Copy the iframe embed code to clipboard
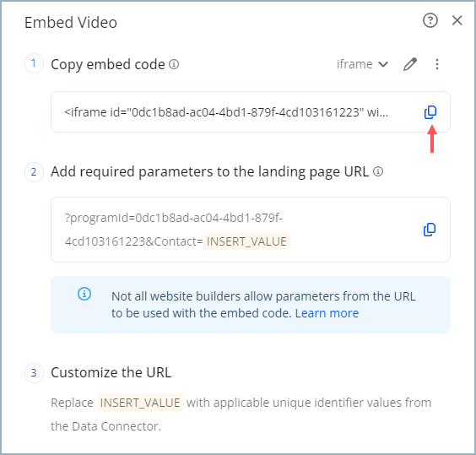The width and height of the screenshot is (476, 455). [x=430, y=112]
